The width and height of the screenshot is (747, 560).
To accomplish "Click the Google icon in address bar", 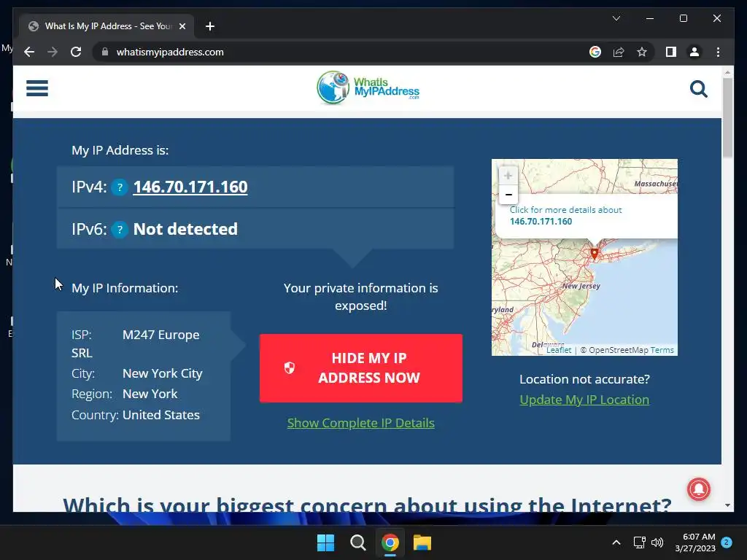I will coord(595,52).
